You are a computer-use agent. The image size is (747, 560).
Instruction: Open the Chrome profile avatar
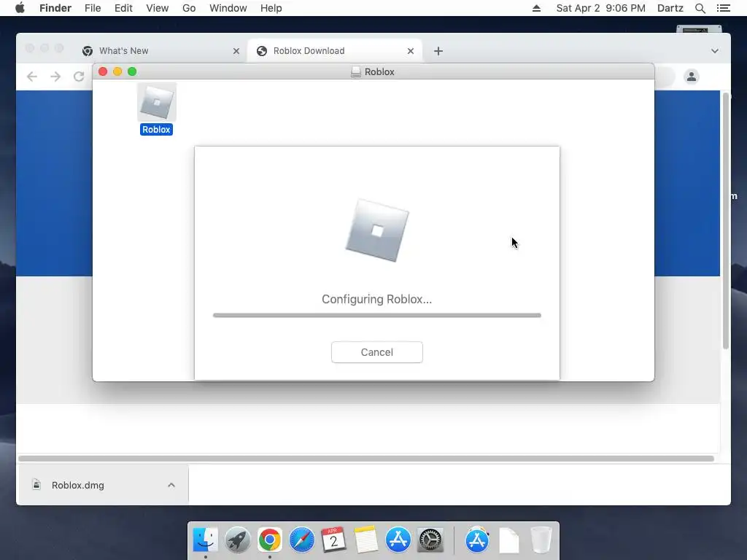[692, 77]
